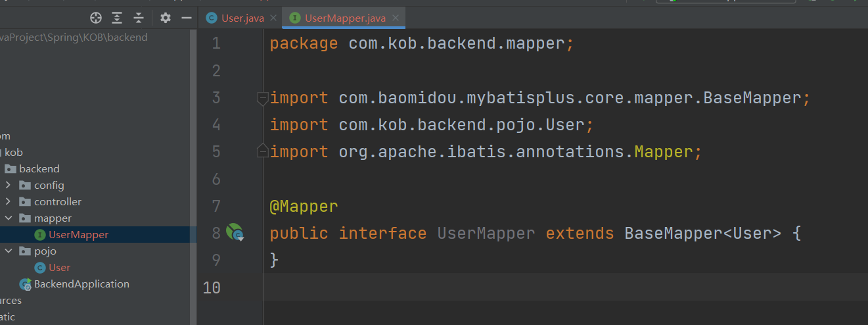
Task: Click the class icon beside User in tree
Action: point(40,268)
